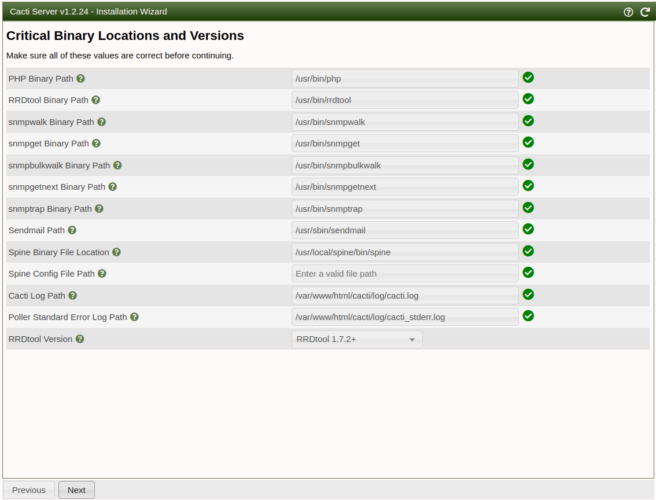Go to the Next wizard step
656x500 pixels.
77,490
